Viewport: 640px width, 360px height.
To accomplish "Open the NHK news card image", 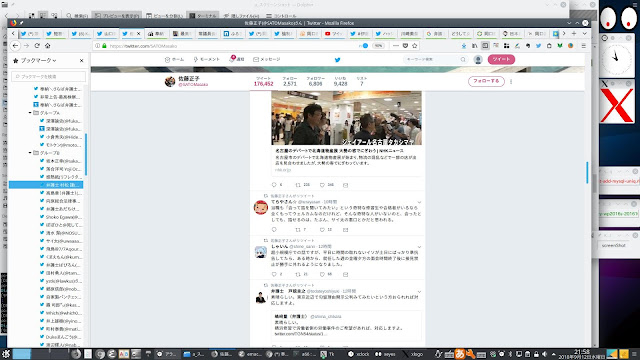I will 347,118.
